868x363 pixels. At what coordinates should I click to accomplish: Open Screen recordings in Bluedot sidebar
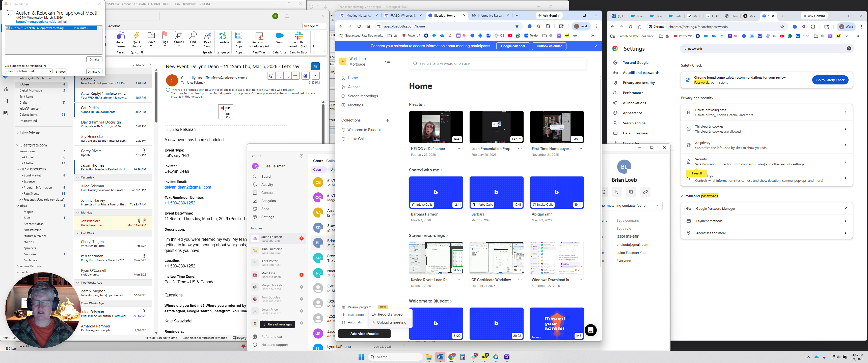(x=363, y=96)
